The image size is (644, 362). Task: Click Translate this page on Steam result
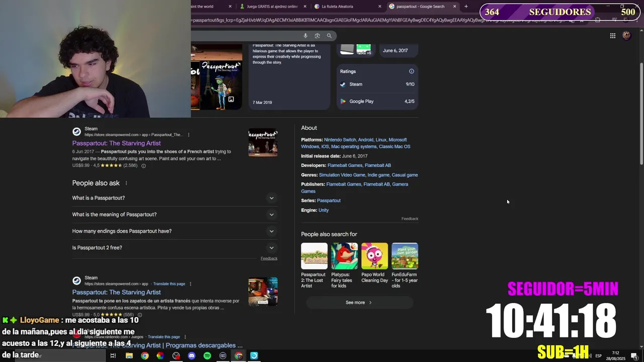click(x=169, y=284)
